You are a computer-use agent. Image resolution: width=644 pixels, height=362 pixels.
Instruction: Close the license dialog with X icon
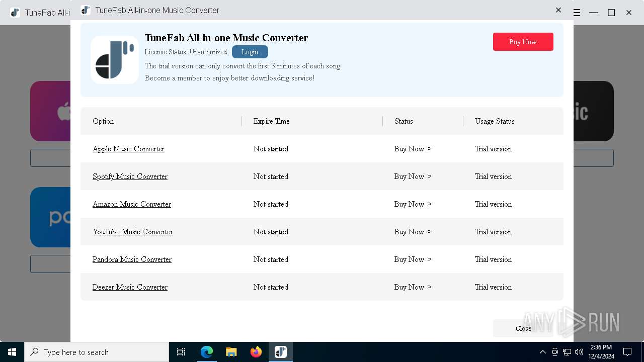click(558, 10)
